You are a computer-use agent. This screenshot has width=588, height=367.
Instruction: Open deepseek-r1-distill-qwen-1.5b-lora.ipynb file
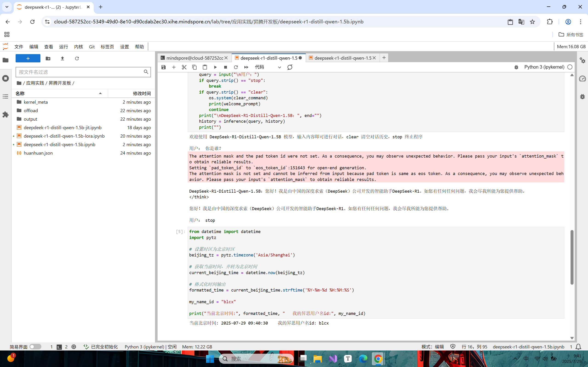click(x=64, y=136)
